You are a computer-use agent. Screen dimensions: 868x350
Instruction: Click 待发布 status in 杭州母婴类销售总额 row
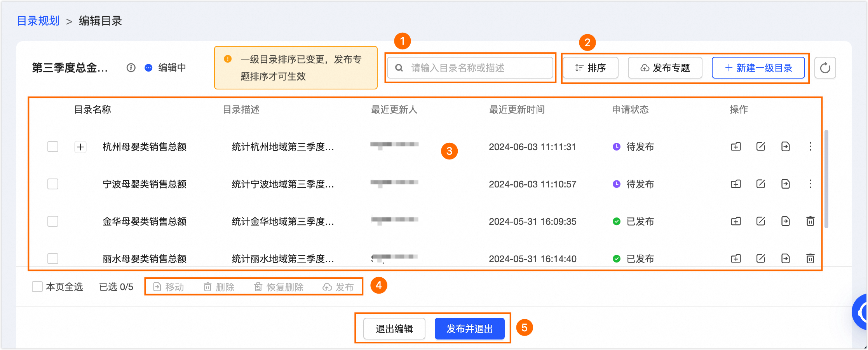tap(634, 147)
